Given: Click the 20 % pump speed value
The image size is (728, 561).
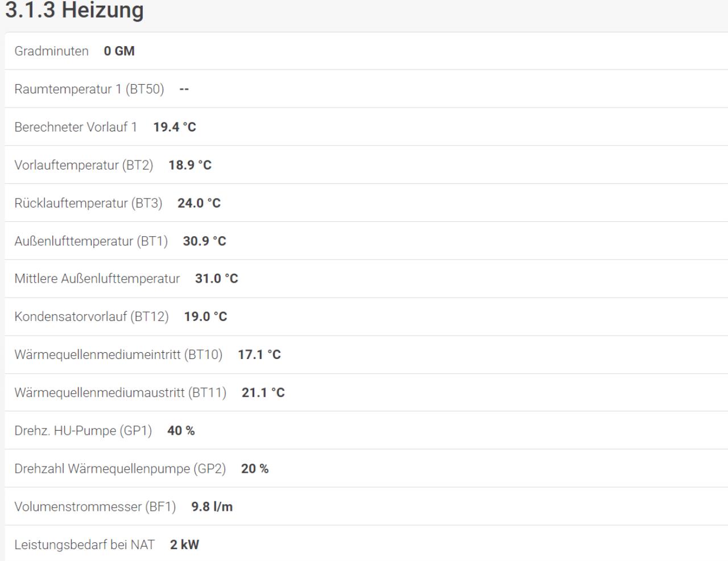Looking at the screenshot, I should coord(255,469).
